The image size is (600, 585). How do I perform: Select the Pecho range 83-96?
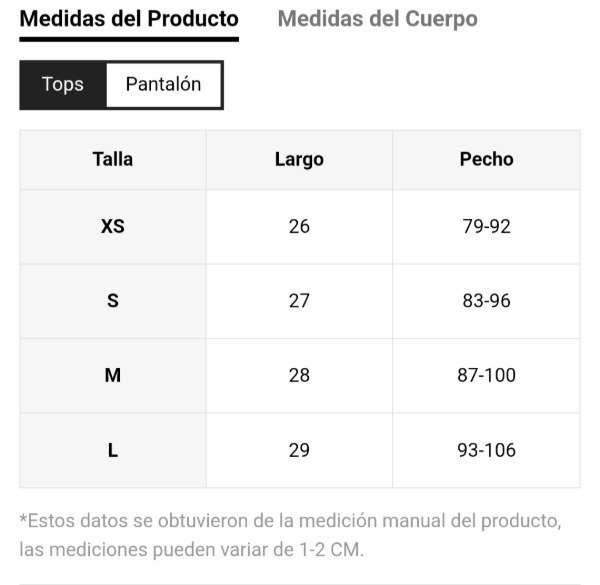[486, 300]
